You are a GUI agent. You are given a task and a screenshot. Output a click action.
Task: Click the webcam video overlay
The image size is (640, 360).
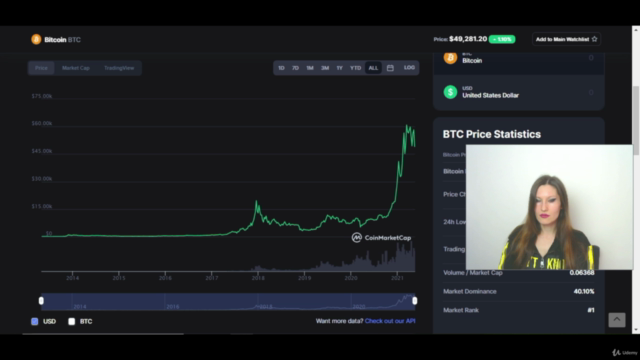tap(549, 207)
